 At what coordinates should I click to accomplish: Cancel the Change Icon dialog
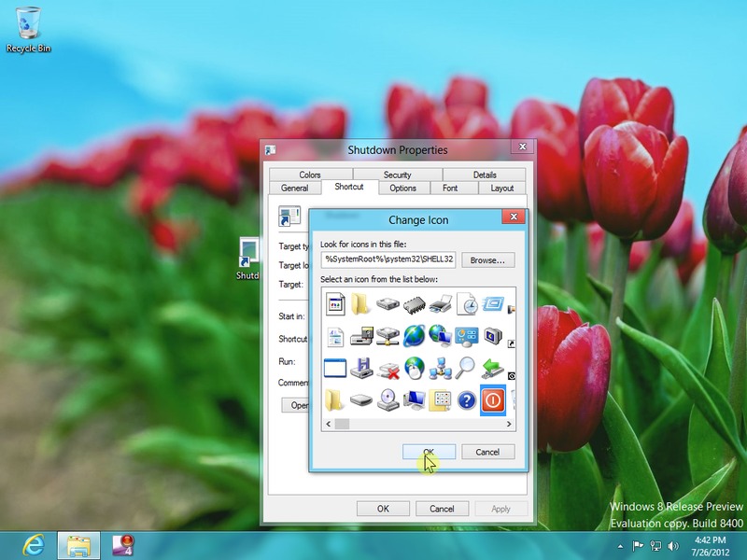[x=487, y=452]
